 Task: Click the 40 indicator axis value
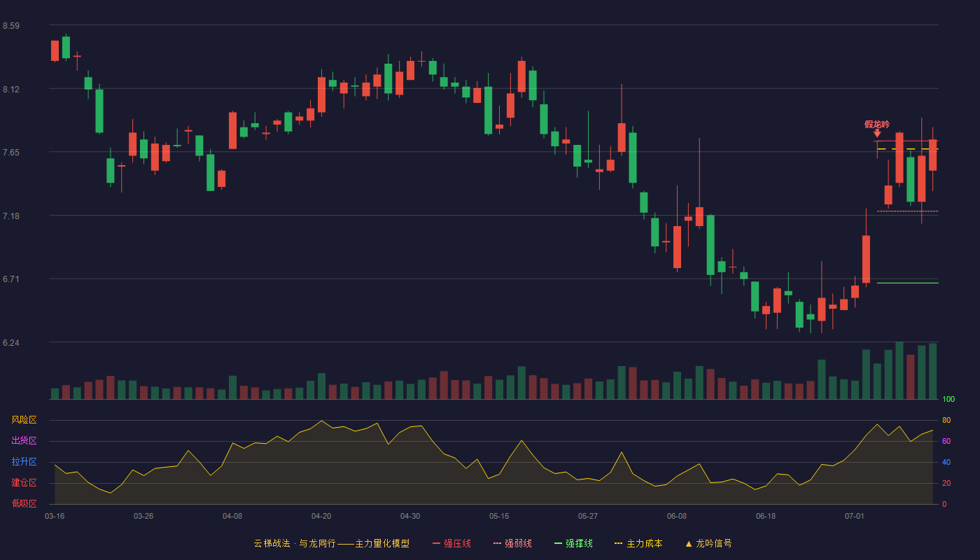[x=946, y=462]
